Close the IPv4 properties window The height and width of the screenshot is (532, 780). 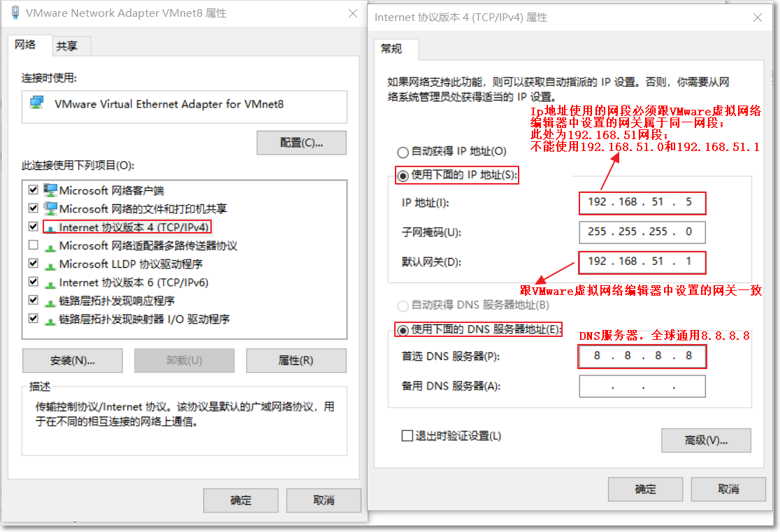pos(758,18)
